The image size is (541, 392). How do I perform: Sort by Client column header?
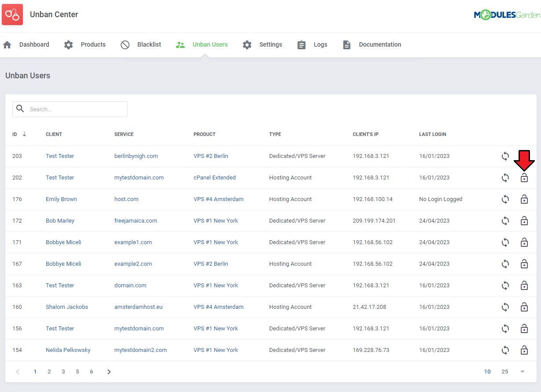54,134
